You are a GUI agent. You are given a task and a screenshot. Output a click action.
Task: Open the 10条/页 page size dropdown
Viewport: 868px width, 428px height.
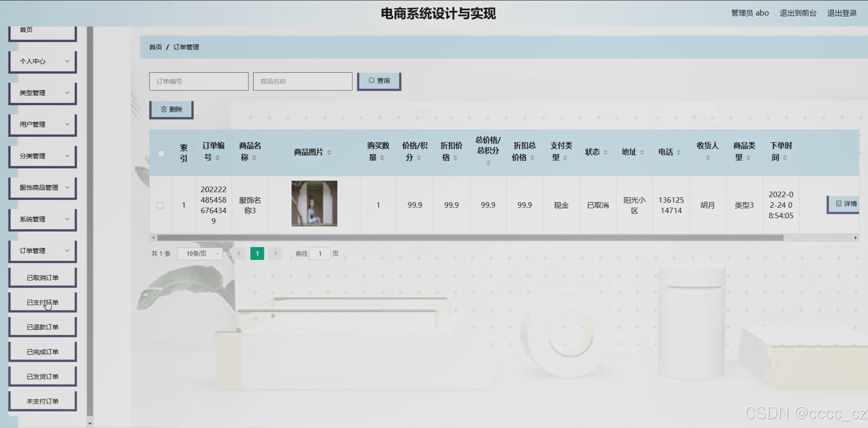click(x=200, y=253)
